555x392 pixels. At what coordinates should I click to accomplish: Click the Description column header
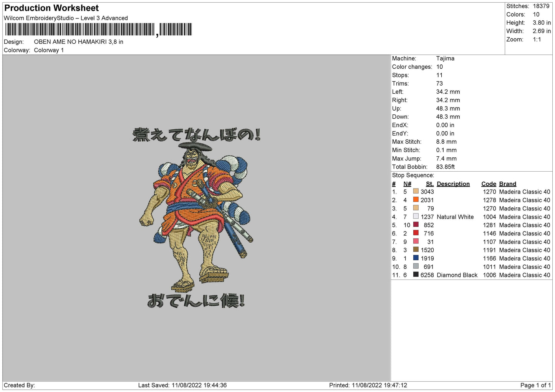point(453,184)
